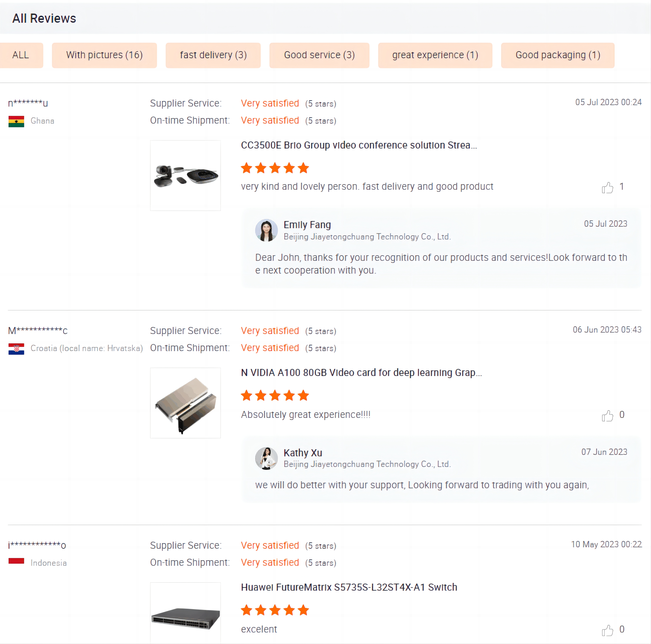651x644 pixels.
Task: Click the A100 video card thumbnail
Action: (185, 403)
